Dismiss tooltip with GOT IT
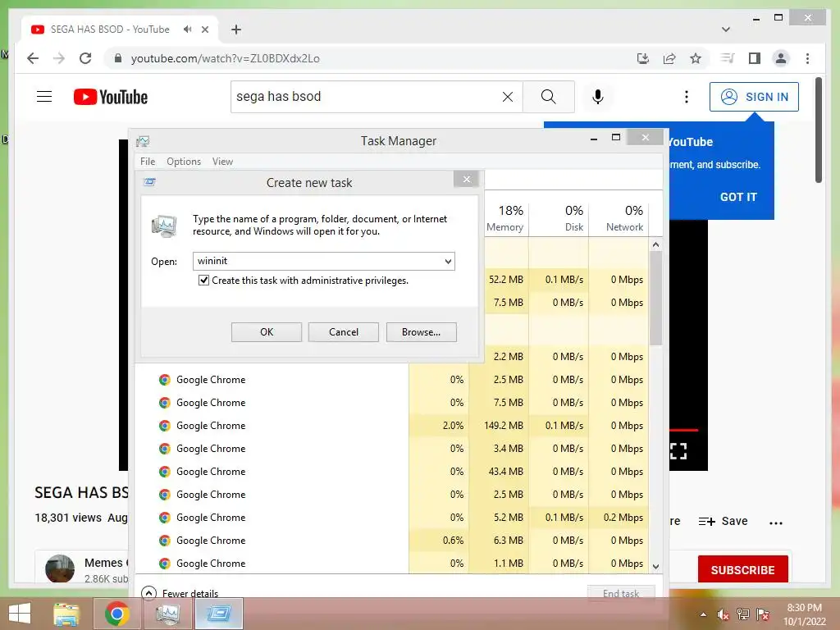 (x=738, y=197)
